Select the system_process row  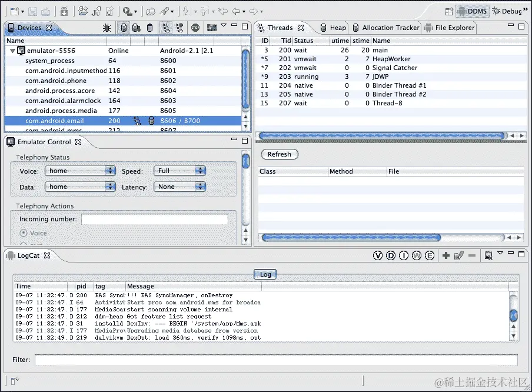[x=124, y=61]
